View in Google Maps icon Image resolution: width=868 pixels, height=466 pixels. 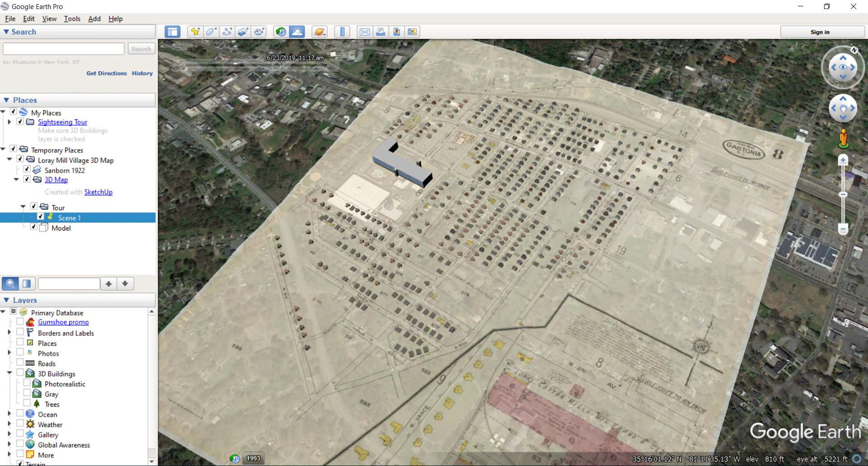pyautogui.click(x=413, y=32)
